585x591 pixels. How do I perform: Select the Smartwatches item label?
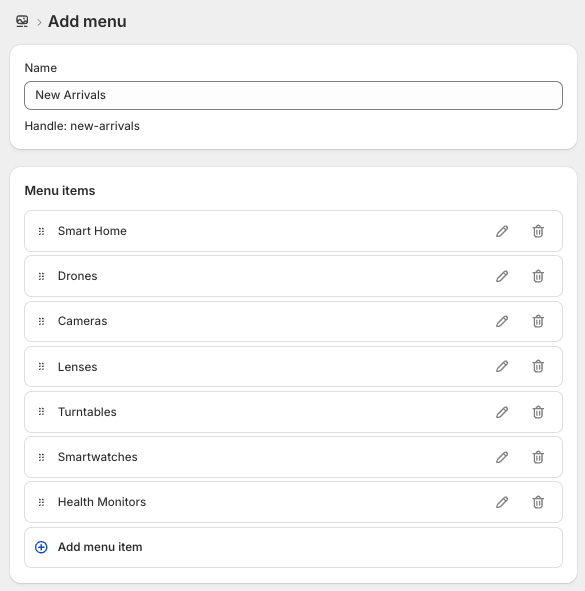(97, 457)
